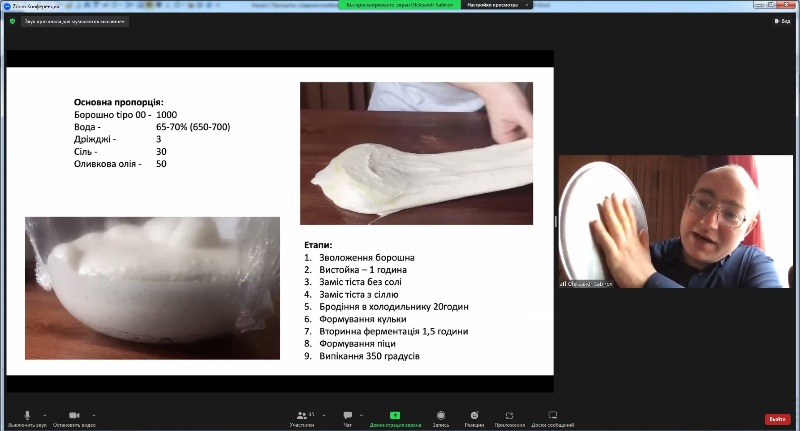Click step 'Формування кульки'
Screen dimensions: 800x431
coord(363,319)
